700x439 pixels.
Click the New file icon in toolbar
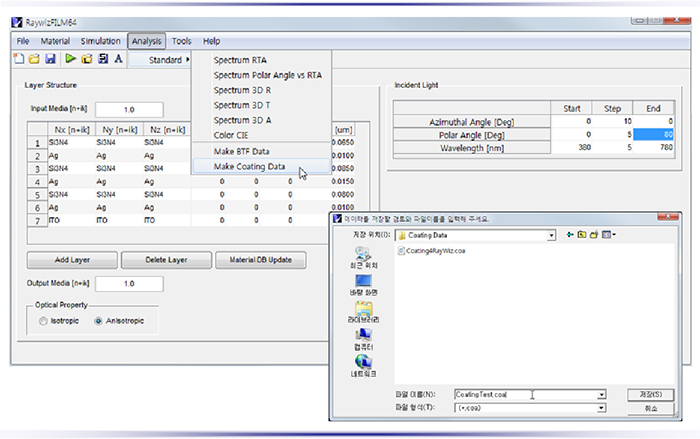click(x=20, y=60)
